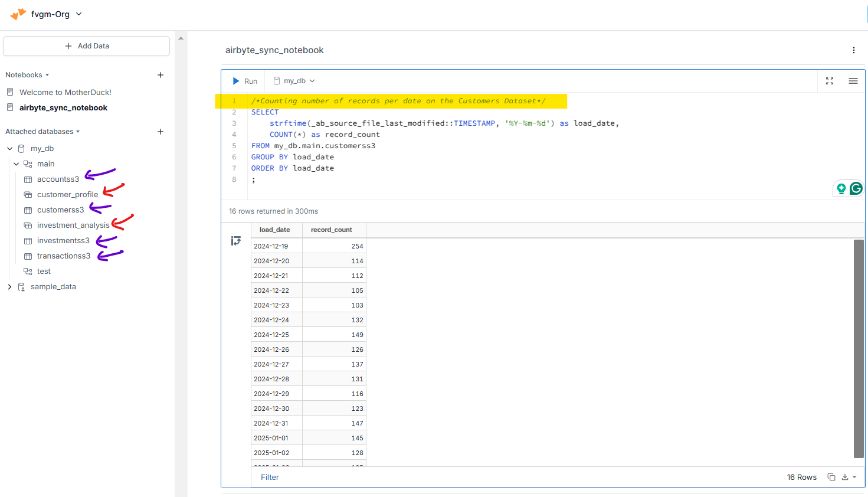Viewport: 868px width, 497px height.
Task: Open the Attached databases dropdown arrow
Action: [x=78, y=132]
